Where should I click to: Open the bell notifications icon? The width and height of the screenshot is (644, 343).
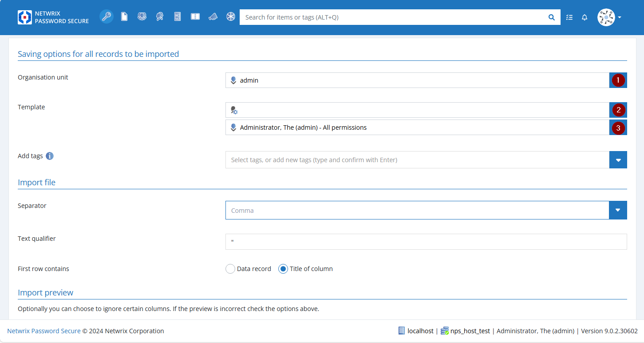[585, 17]
